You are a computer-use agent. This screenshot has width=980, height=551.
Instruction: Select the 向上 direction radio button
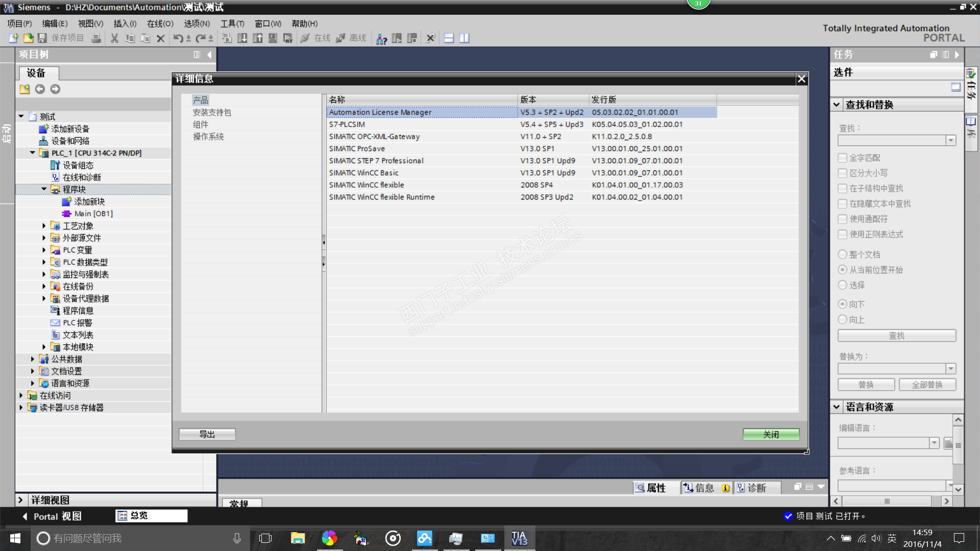(843, 320)
